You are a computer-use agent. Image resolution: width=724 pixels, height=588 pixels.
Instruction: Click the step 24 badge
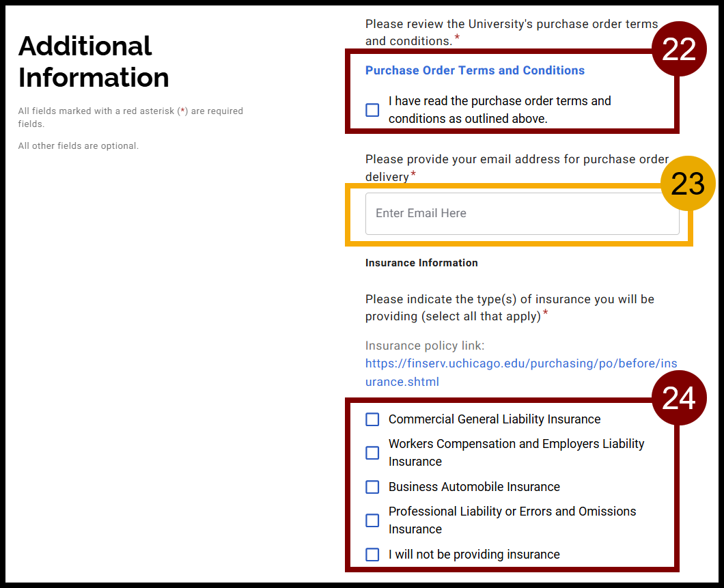click(x=680, y=397)
